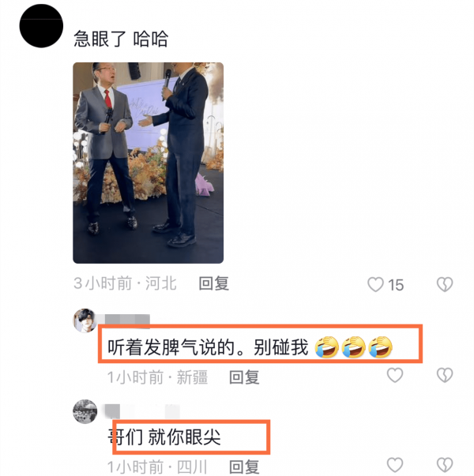The image size is (474, 476).
Task: Open the grayscale avatar of the 四川 replier
Action: tap(85, 411)
